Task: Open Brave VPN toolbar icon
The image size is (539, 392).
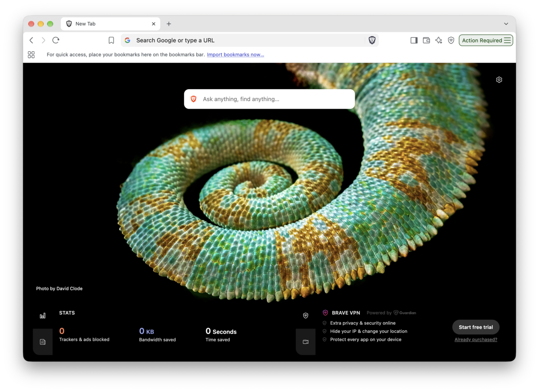Action: tap(451, 40)
